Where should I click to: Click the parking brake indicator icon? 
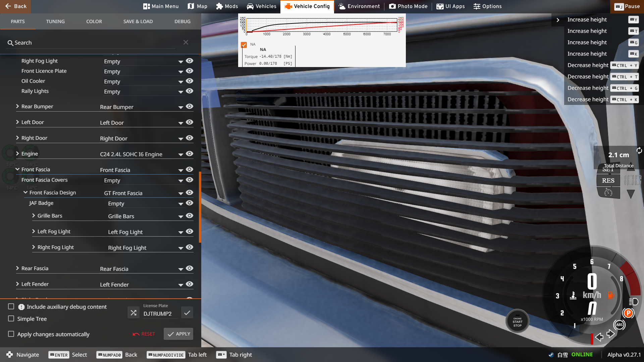(x=628, y=313)
